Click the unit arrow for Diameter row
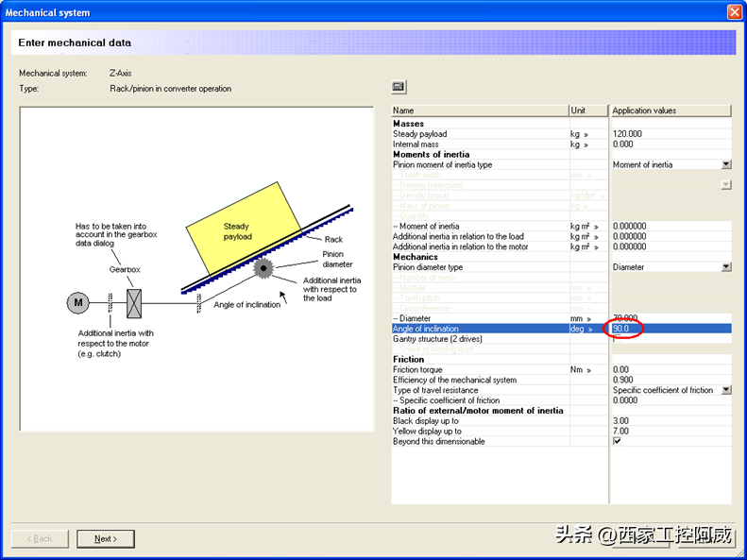Viewport: 747px width, 560px height. 587,319
